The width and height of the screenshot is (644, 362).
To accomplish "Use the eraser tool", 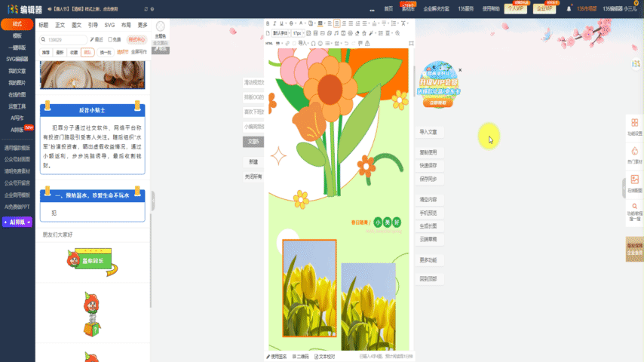I will 357,33.
